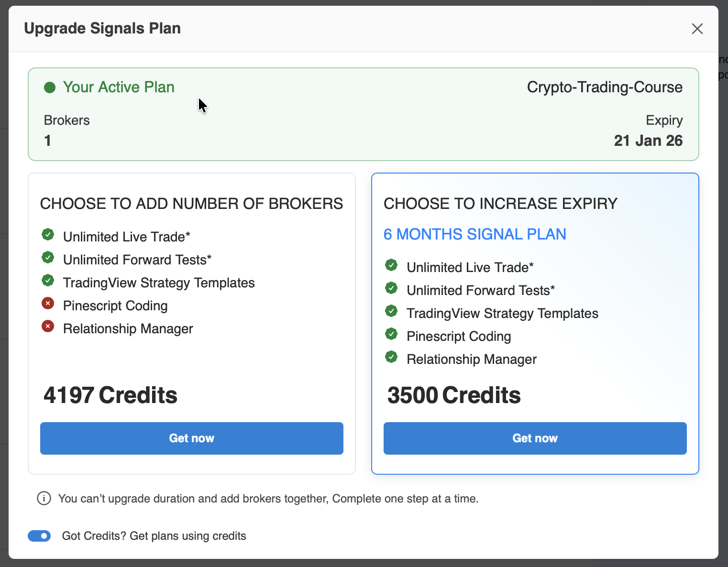Select the 6 Months Signal Plan heading

[x=474, y=234]
